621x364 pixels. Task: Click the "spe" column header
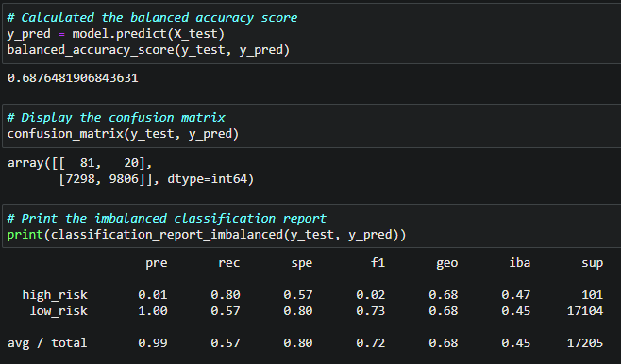click(302, 263)
